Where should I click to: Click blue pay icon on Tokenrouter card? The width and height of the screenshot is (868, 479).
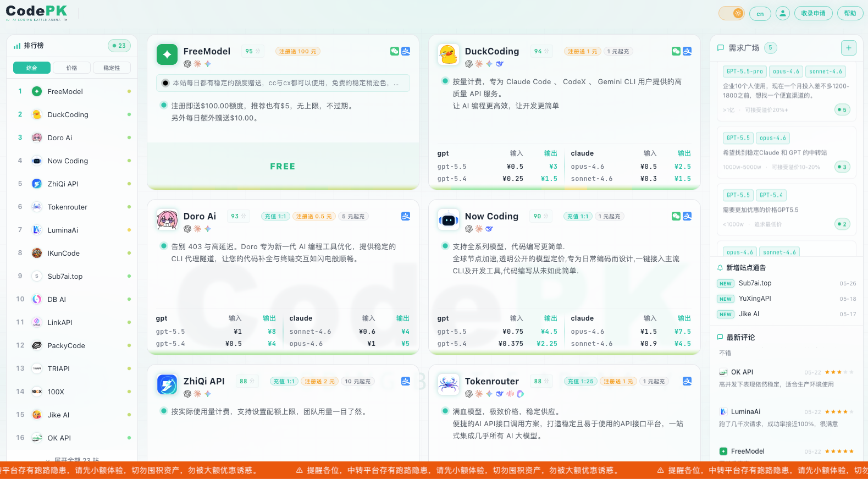(x=687, y=381)
